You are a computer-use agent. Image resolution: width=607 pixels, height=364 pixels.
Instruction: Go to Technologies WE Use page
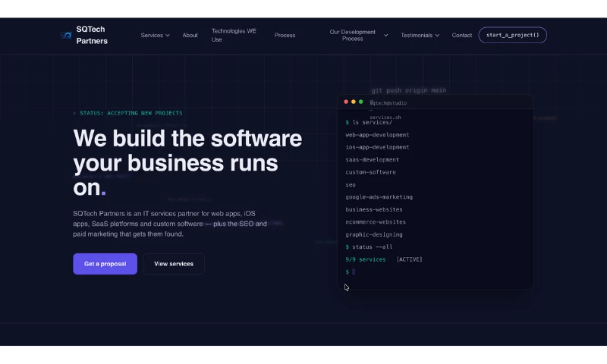point(234,35)
